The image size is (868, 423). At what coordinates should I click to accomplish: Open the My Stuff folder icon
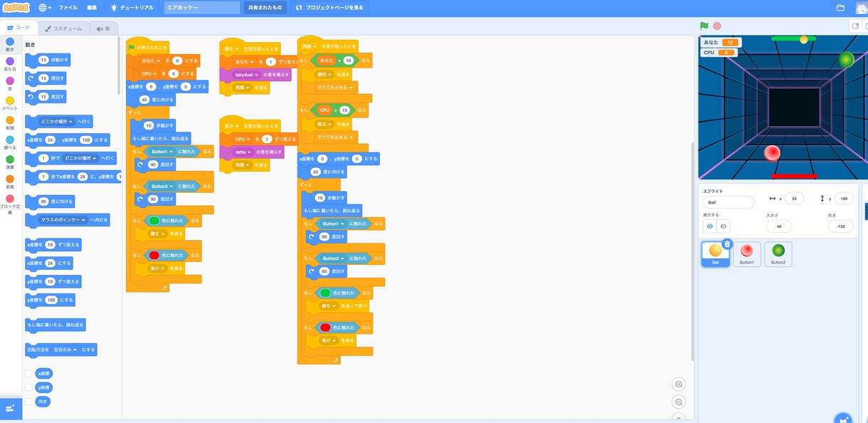click(840, 8)
